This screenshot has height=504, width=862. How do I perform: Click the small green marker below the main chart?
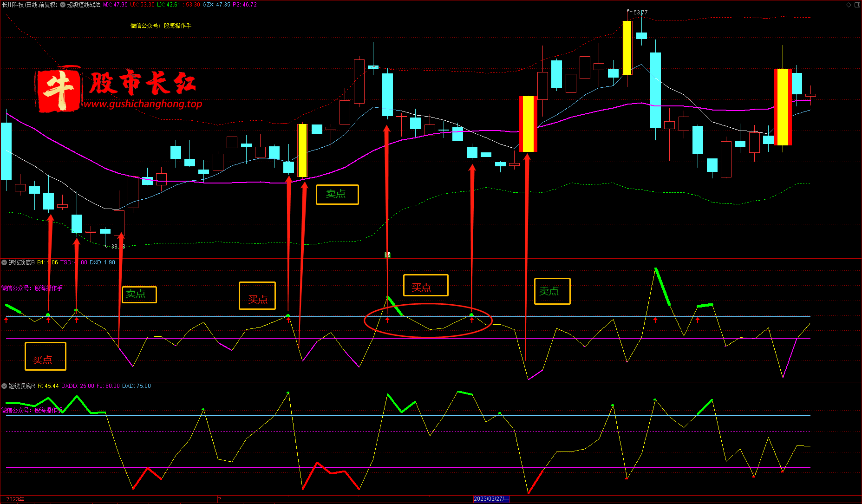pyautogui.click(x=388, y=255)
